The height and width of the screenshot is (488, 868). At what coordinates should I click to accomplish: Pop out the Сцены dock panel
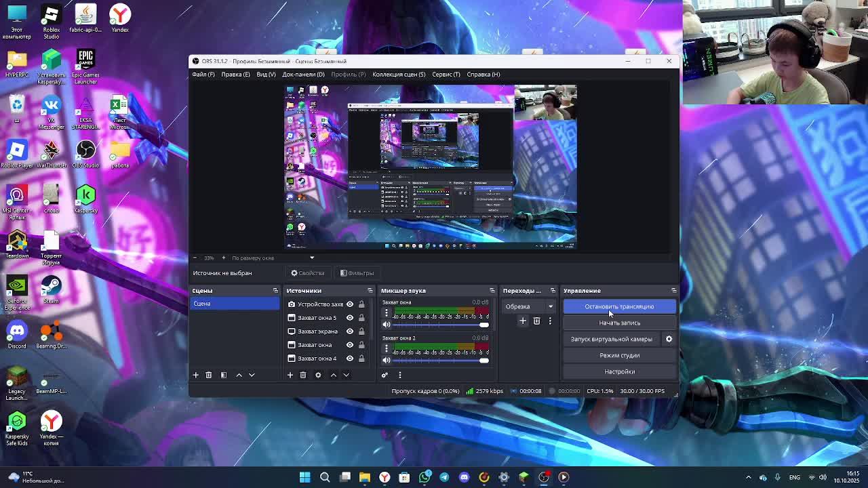tap(275, 291)
